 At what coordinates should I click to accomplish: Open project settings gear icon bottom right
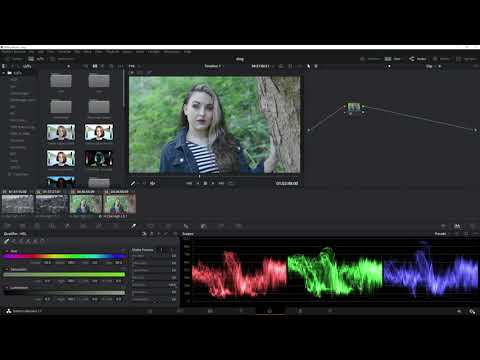click(x=472, y=311)
